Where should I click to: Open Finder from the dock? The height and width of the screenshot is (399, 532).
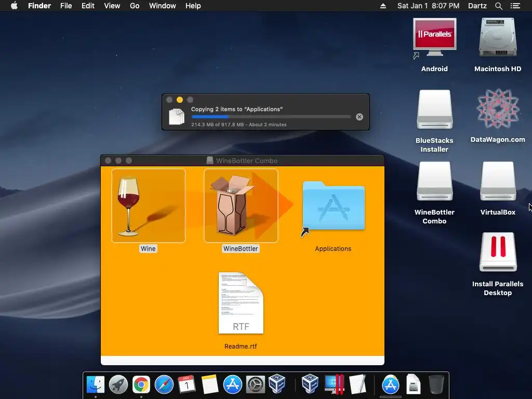[96, 384]
